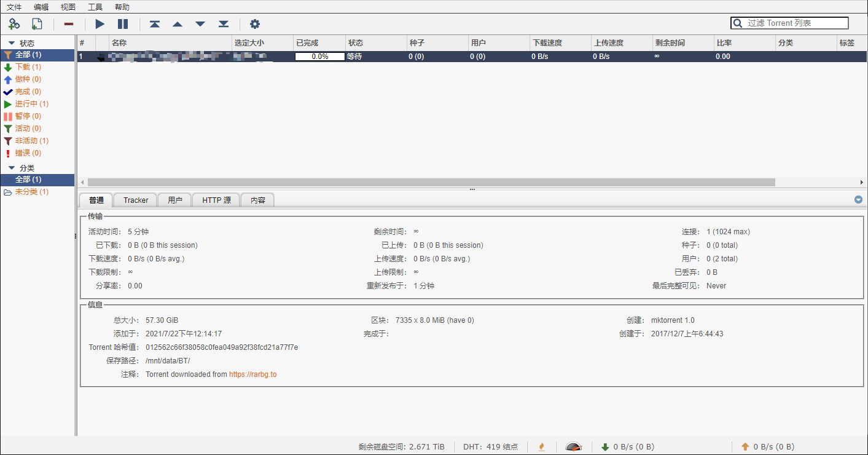Click the red remove torrent icon
868x455 pixels.
[x=69, y=24]
